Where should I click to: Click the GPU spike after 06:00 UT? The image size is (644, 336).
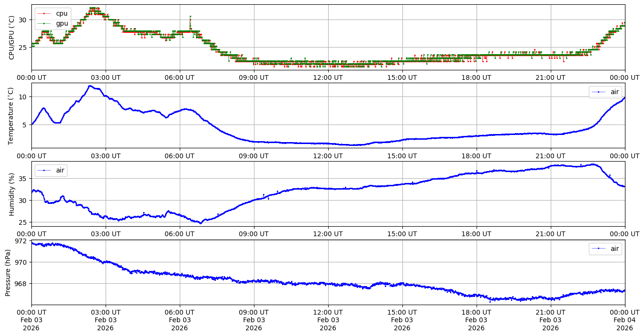[190, 17]
